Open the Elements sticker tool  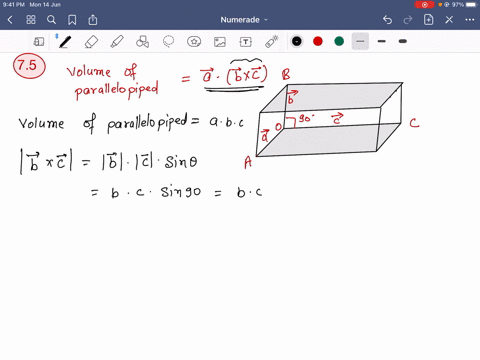(x=194, y=42)
